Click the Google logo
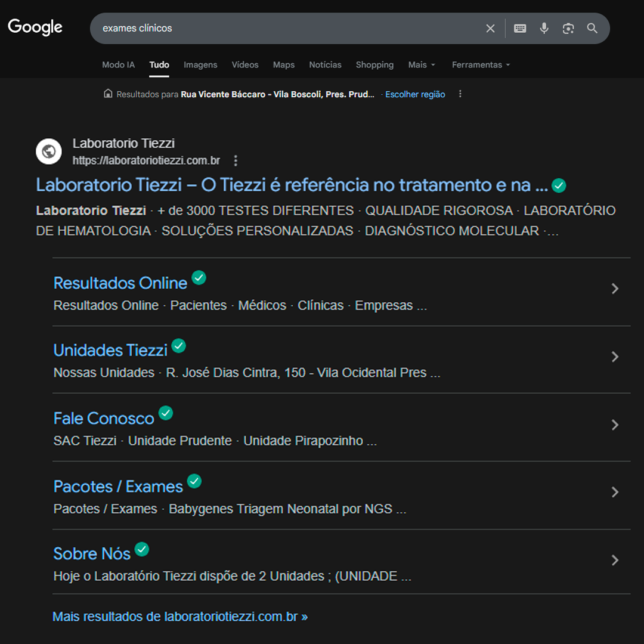Image resolution: width=644 pixels, height=644 pixels. 35,27
